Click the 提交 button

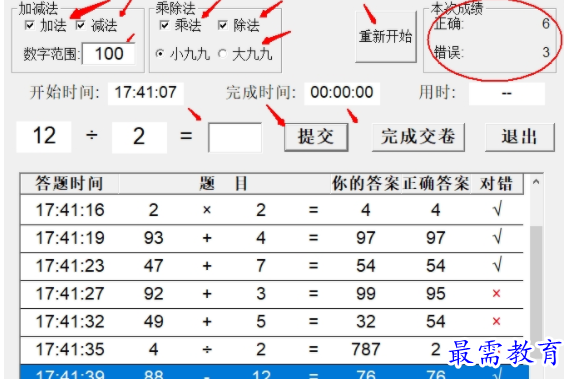pyautogui.click(x=316, y=137)
